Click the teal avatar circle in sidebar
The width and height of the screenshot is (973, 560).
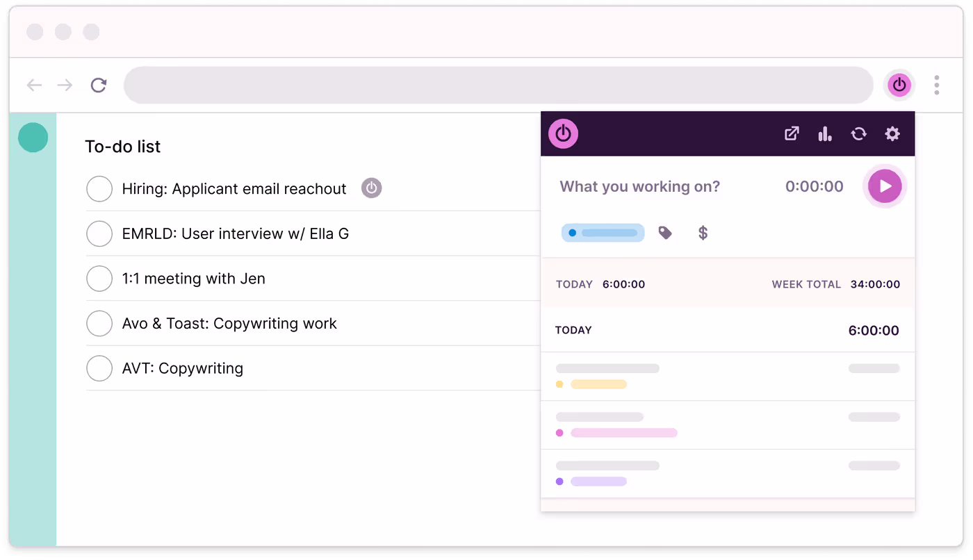pos(33,138)
